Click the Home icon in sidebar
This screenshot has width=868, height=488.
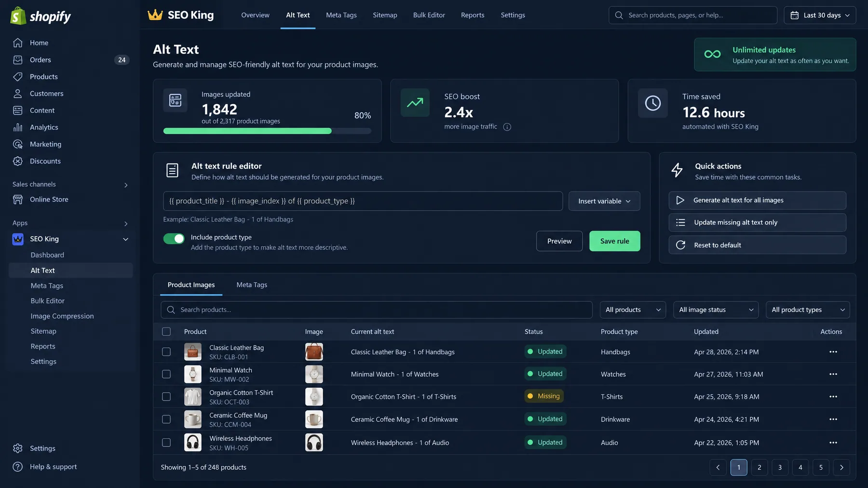coord(18,43)
